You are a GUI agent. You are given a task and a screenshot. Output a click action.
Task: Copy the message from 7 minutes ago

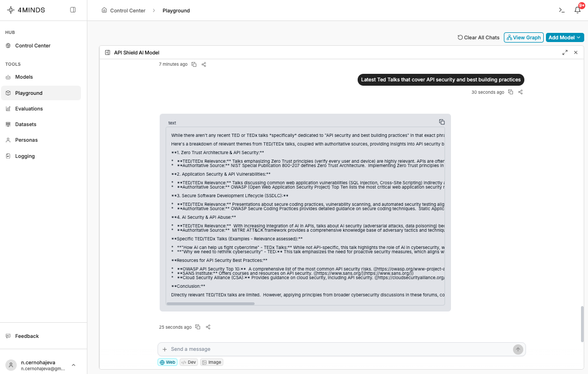coord(194,65)
